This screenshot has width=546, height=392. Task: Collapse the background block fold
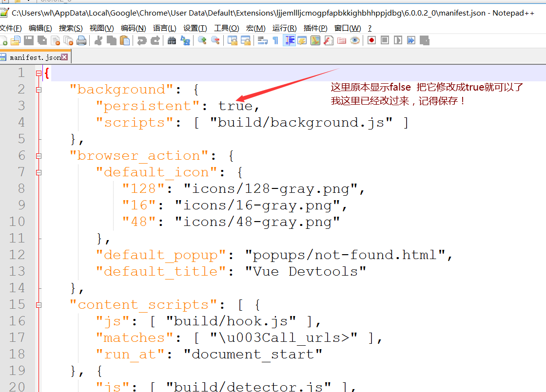[x=38, y=89]
